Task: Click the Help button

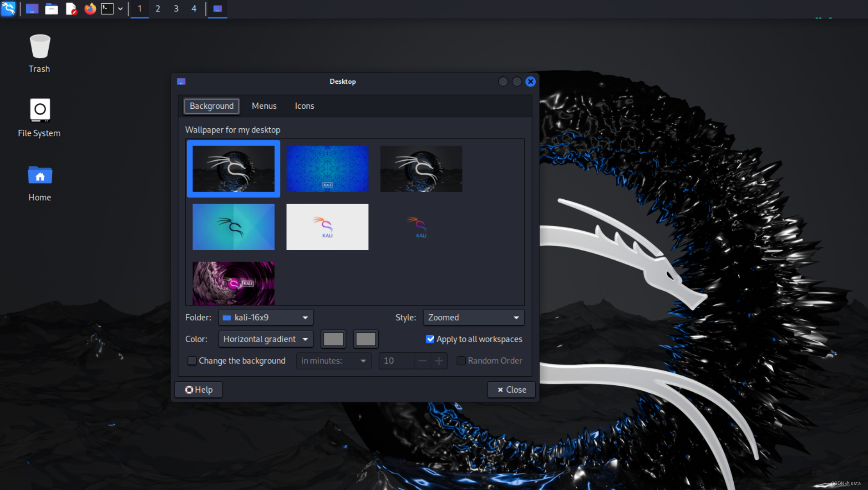Action: tap(199, 390)
